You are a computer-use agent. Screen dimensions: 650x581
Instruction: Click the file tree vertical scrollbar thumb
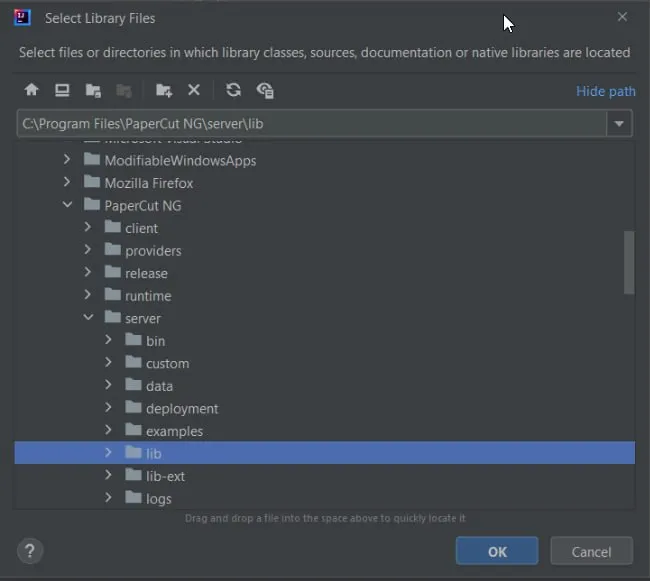[x=629, y=263]
